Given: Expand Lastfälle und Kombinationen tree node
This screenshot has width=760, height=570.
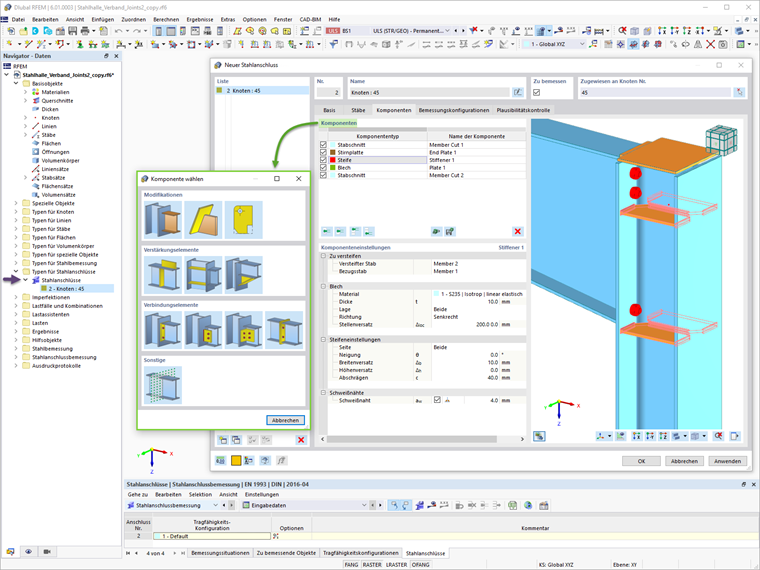Looking at the screenshot, I should pyautogui.click(x=16, y=306).
